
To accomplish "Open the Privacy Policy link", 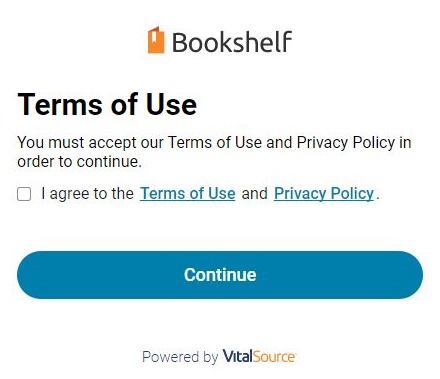I will point(324,194).
